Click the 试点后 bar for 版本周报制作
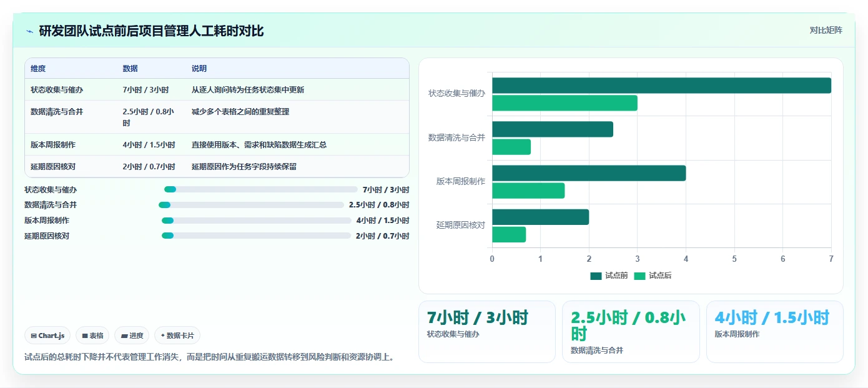Image resolution: width=868 pixels, height=388 pixels. point(528,191)
